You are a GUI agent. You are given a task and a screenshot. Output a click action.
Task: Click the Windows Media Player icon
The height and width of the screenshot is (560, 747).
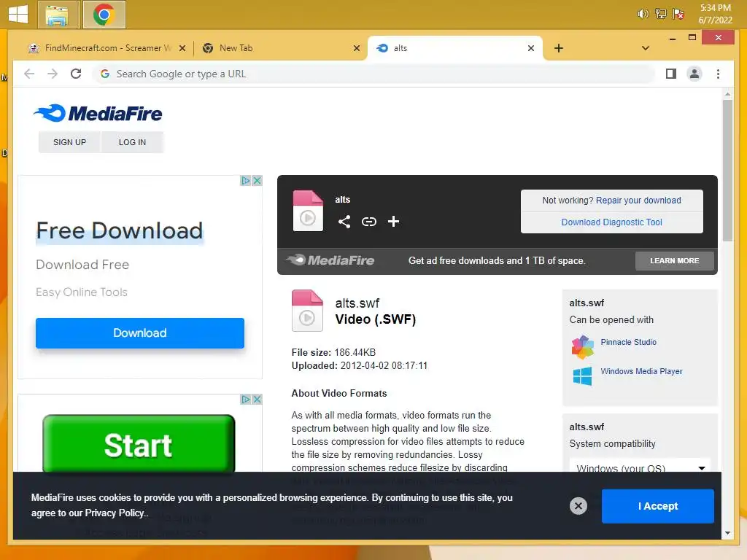pyautogui.click(x=583, y=376)
